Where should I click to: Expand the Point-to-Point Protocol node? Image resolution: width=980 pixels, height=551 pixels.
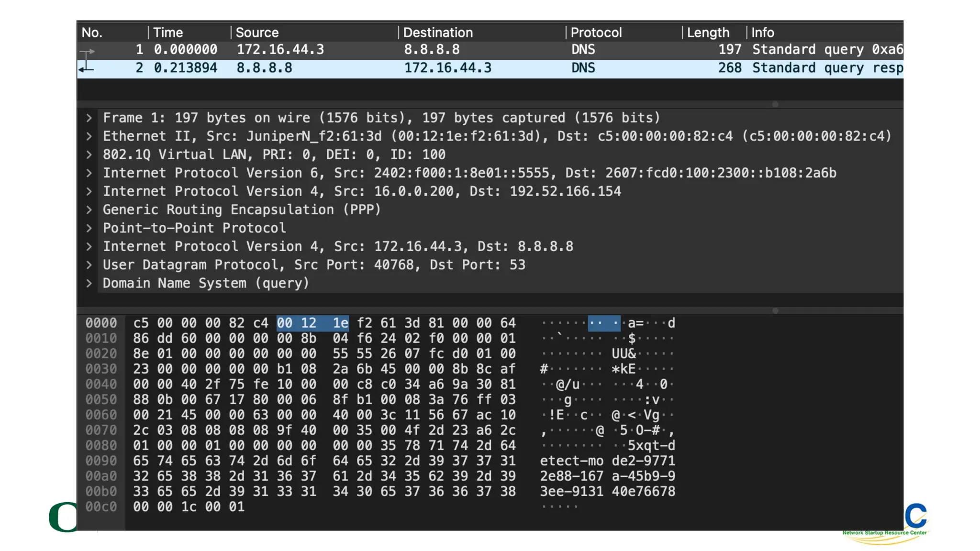89,228
